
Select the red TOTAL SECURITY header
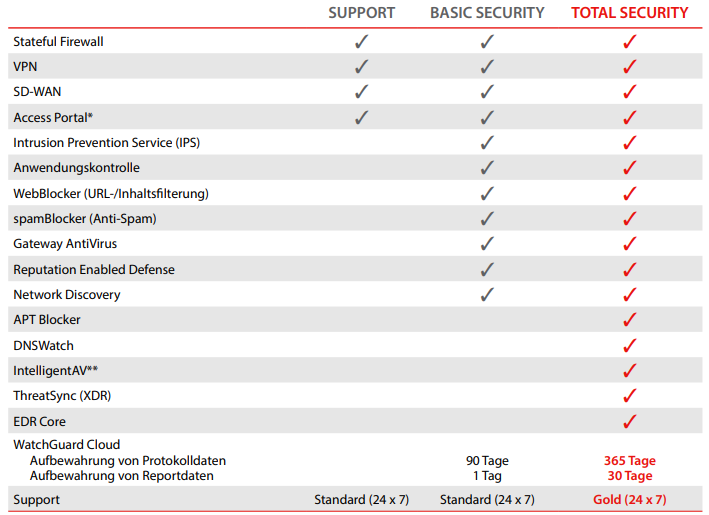point(630,13)
